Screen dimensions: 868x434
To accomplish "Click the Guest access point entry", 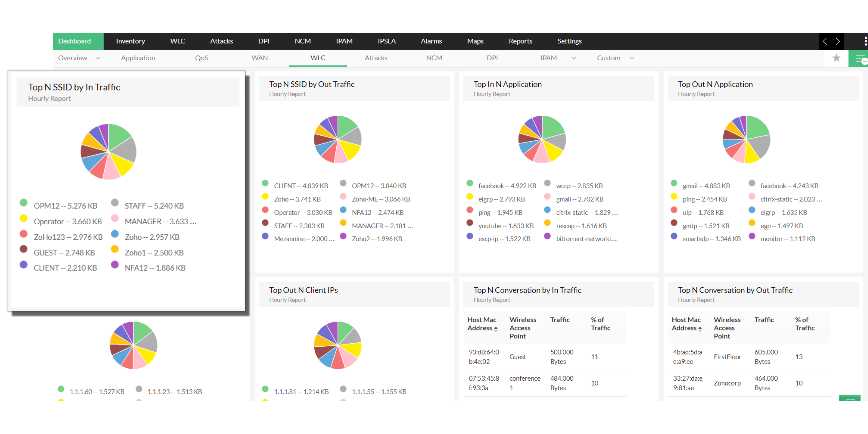I will (518, 357).
